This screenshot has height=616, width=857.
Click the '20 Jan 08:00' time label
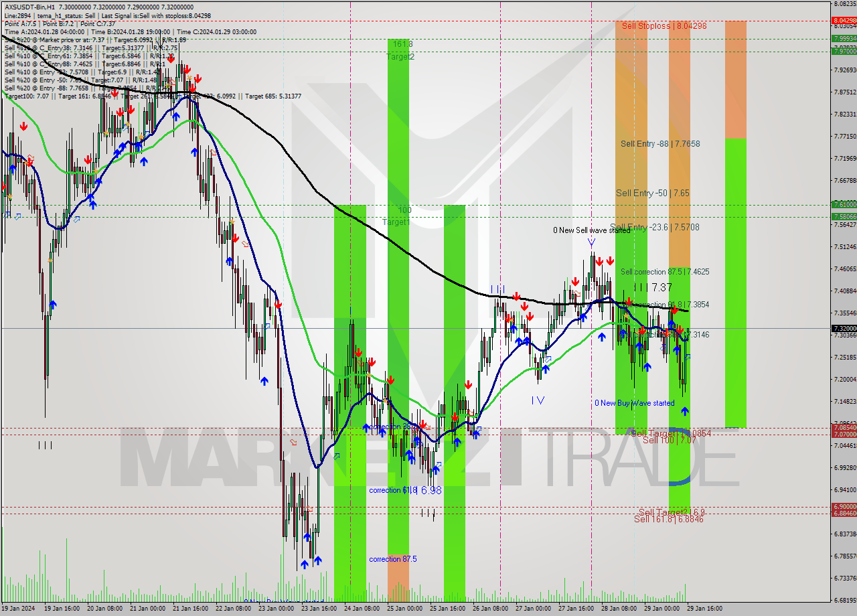(x=105, y=609)
